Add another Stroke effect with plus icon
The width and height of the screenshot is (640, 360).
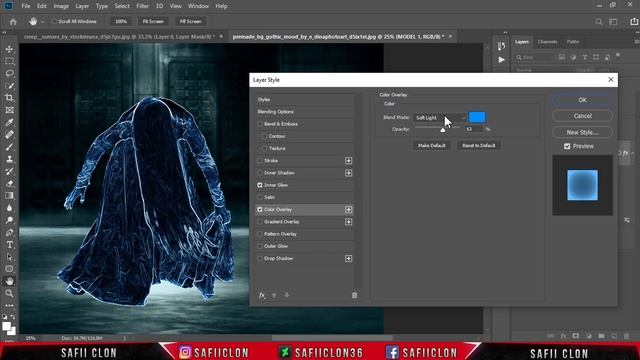pos(348,161)
